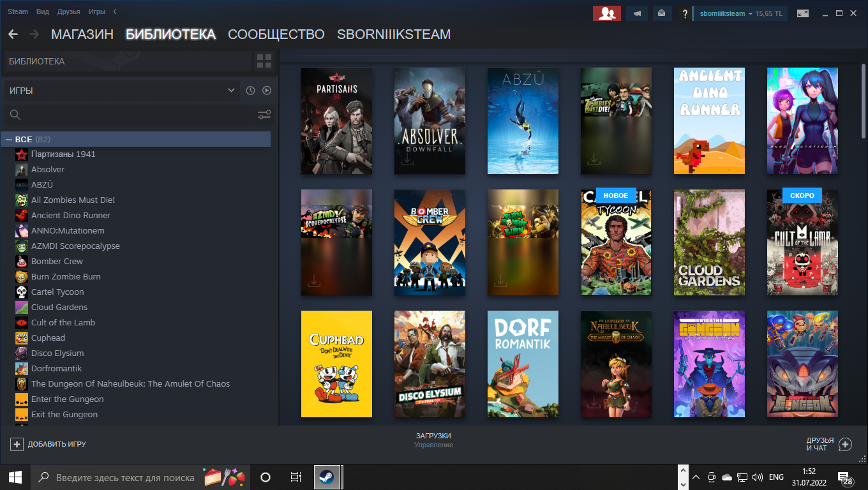Click the recent activity clock icon

pos(250,91)
